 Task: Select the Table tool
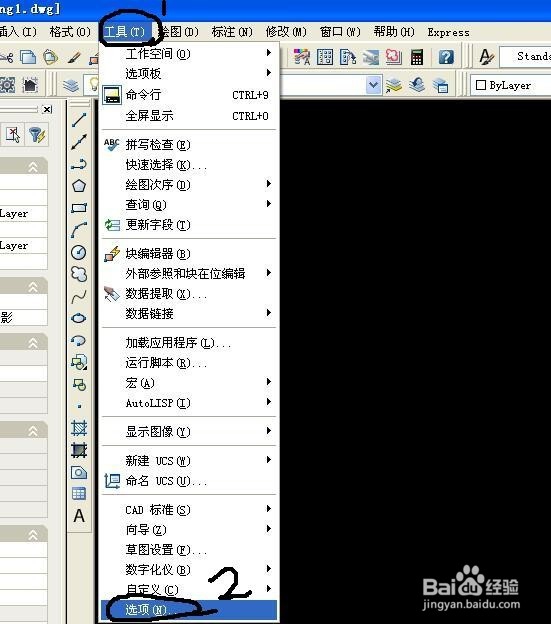pyautogui.click(x=79, y=494)
